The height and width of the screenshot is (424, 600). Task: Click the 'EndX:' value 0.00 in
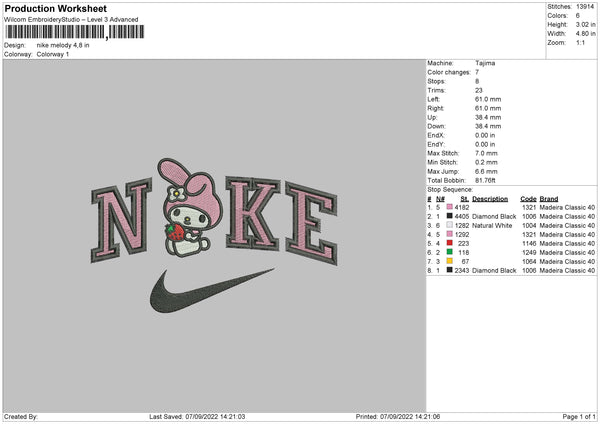[x=485, y=135]
